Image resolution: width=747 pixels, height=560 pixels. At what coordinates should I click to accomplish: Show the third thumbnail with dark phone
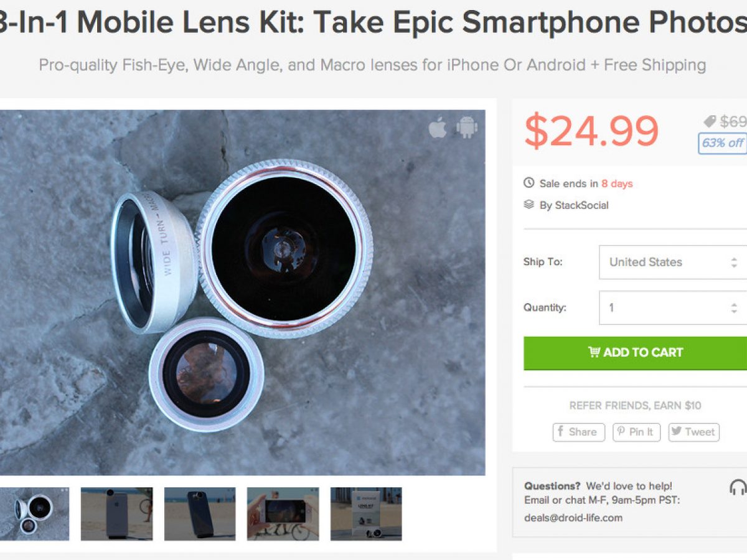200,513
